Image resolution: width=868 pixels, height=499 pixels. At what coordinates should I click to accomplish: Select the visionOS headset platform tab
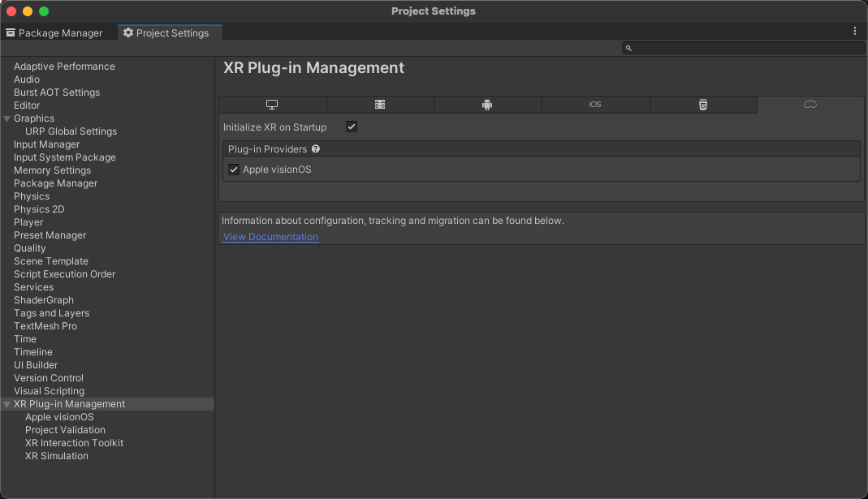point(810,105)
